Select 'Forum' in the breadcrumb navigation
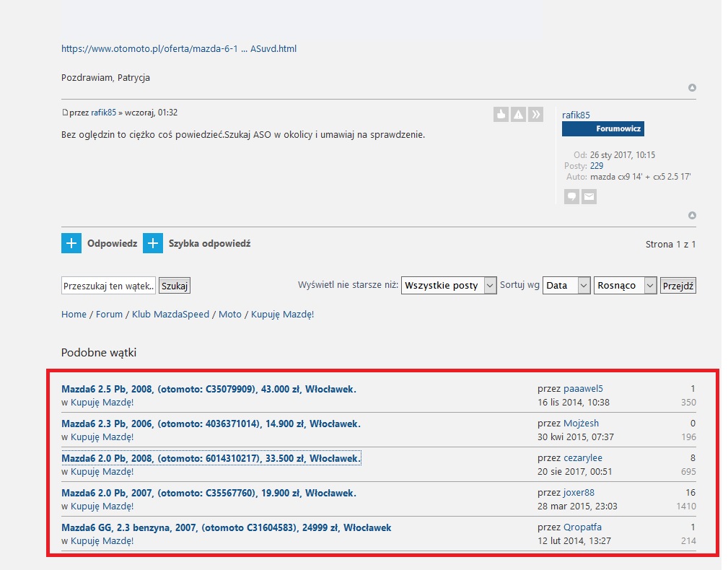 pyautogui.click(x=109, y=315)
